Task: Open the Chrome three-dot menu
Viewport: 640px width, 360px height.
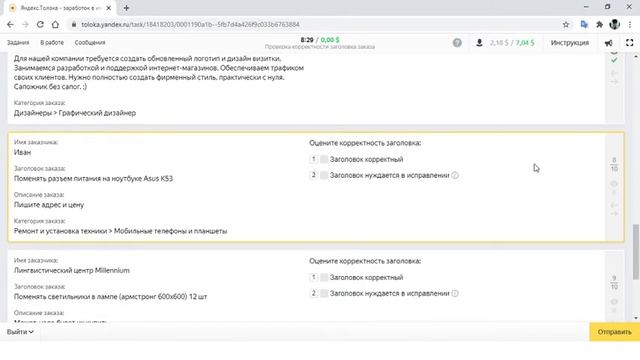Action: pos(630,24)
